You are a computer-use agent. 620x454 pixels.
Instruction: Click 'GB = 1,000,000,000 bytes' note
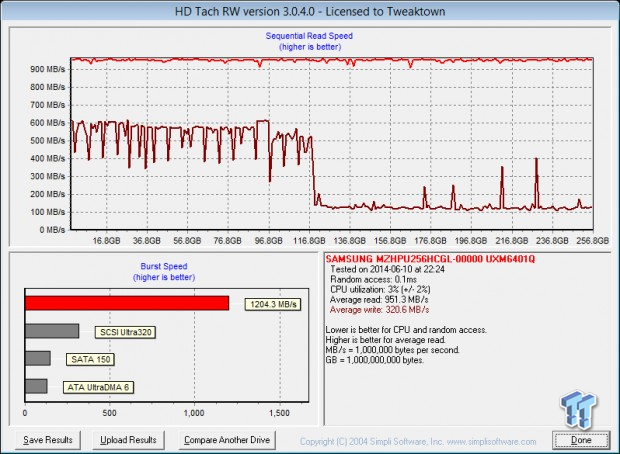click(374, 360)
